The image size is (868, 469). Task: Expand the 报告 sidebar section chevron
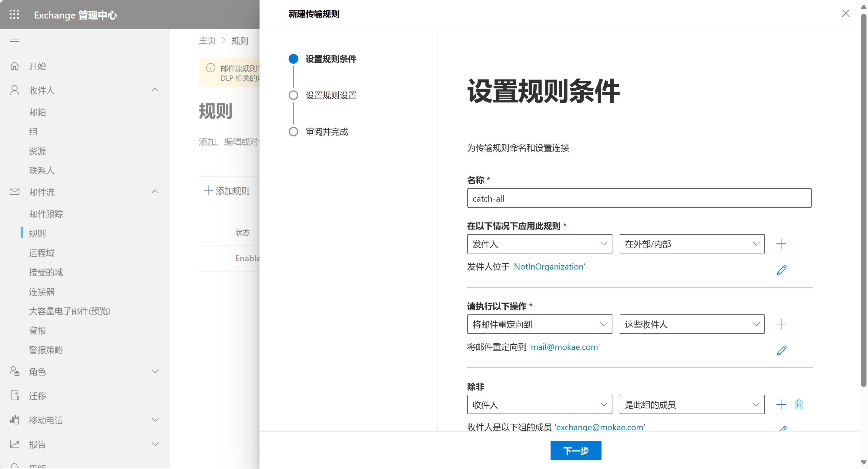click(x=155, y=444)
